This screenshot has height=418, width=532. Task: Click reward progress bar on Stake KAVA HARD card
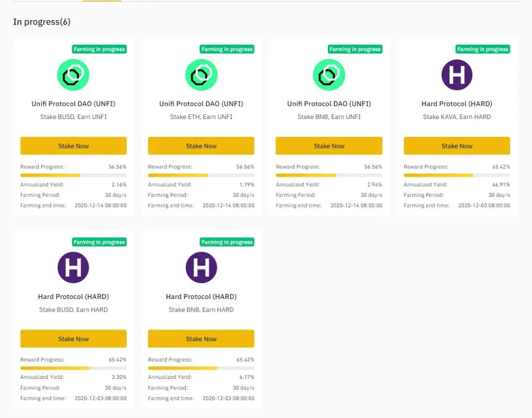(457, 175)
